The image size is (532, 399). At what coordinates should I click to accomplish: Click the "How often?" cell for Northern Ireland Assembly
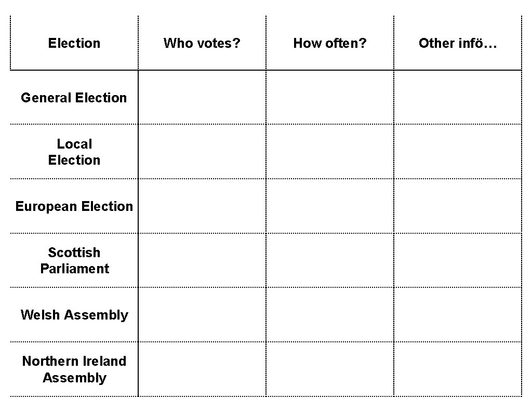pyautogui.click(x=330, y=369)
